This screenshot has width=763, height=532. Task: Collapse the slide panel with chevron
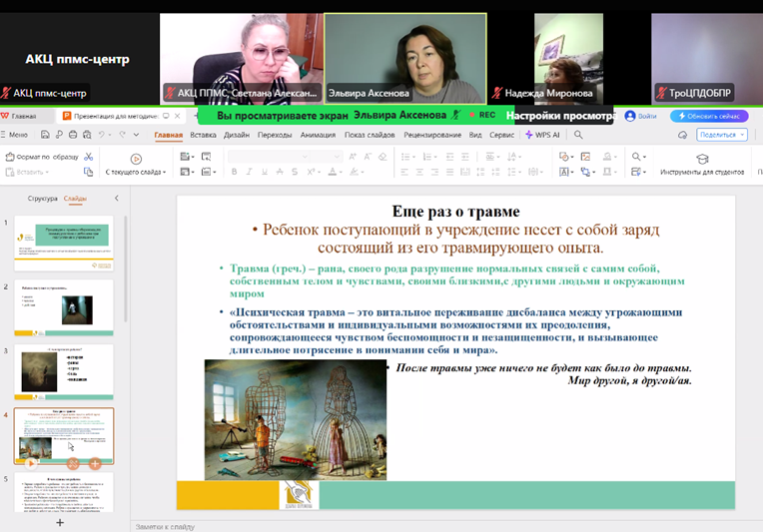(x=116, y=199)
